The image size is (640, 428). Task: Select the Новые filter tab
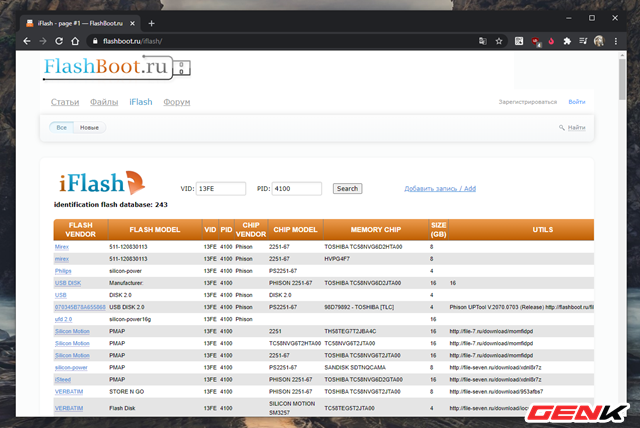point(89,128)
